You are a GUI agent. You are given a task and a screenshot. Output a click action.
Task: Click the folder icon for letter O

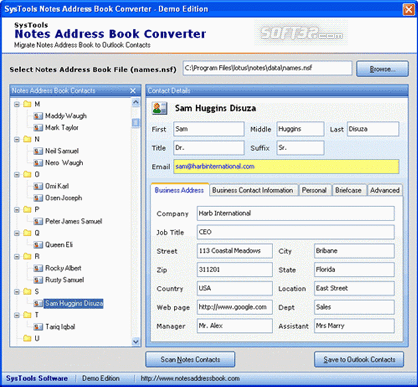[27, 174]
